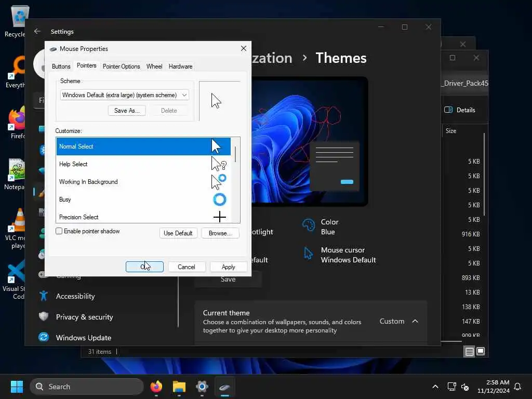Click the Settings back arrow

(37, 31)
